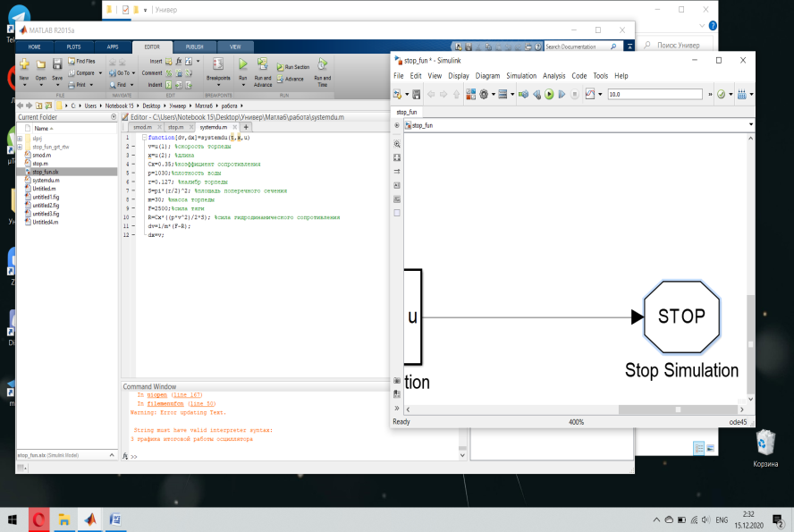794x532 pixels.
Task: Open the stop_fun model path dropdown
Action: click(x=750, y=125)
